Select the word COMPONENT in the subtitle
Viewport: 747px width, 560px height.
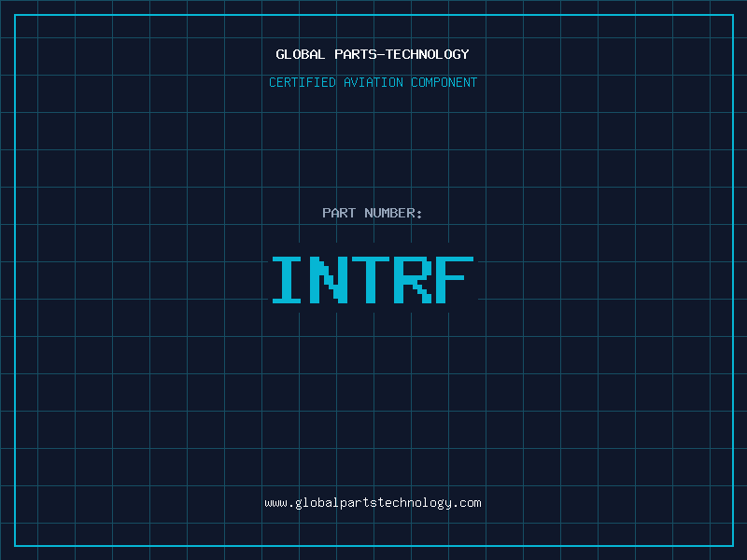coord(444,82)
